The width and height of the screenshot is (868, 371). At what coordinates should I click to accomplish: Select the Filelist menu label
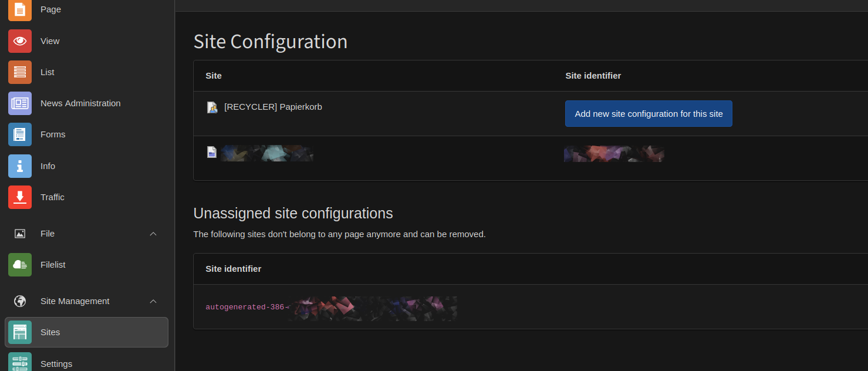click(53, 265)
